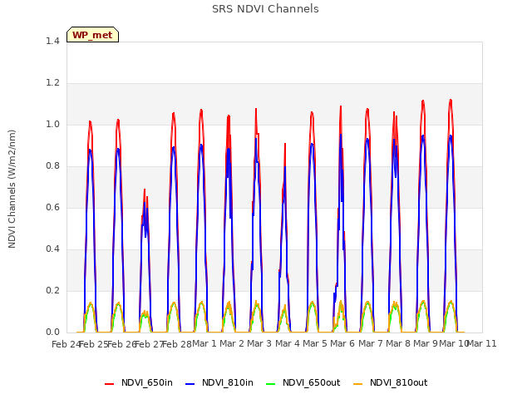Click the y-axis tick label 0.4
The width and height of the screenshot is (532, 399).
52,249
